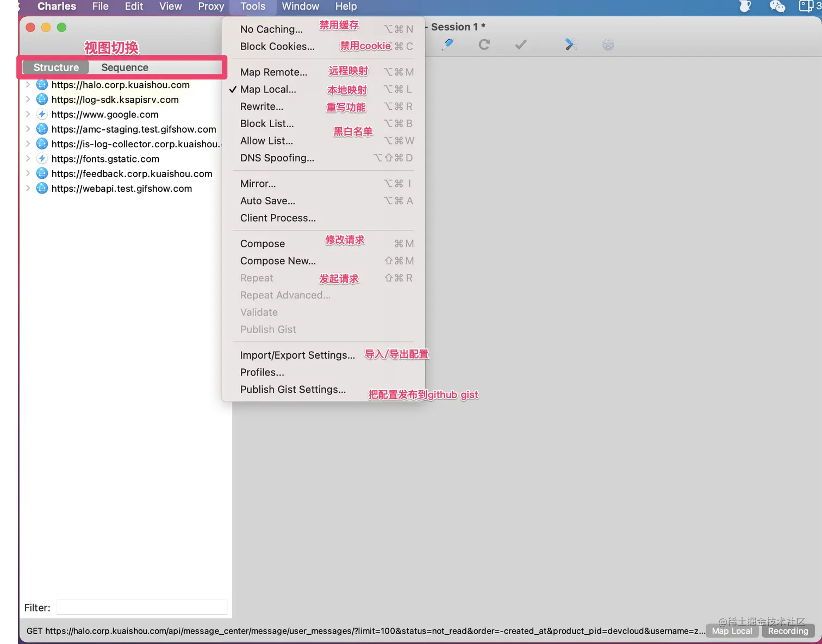Switch to the Sequence view tab

pos(124,67)
